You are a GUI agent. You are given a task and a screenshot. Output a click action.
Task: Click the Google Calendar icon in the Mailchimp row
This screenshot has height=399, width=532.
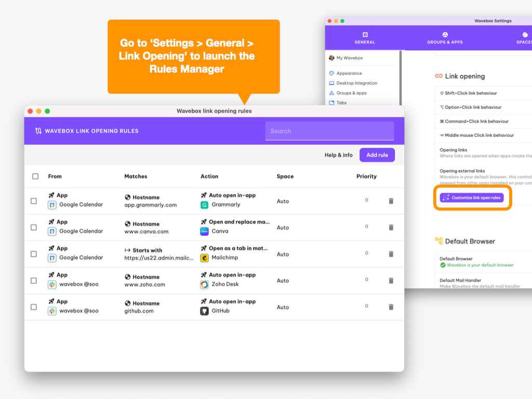(52, 258)
